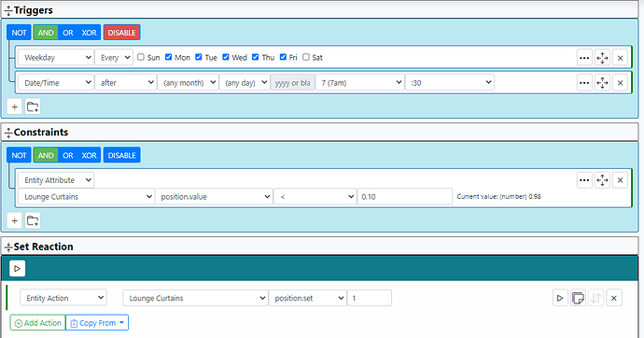
Task: Uncheck the Thu weekday checkbox
Action: coord(255,57)
